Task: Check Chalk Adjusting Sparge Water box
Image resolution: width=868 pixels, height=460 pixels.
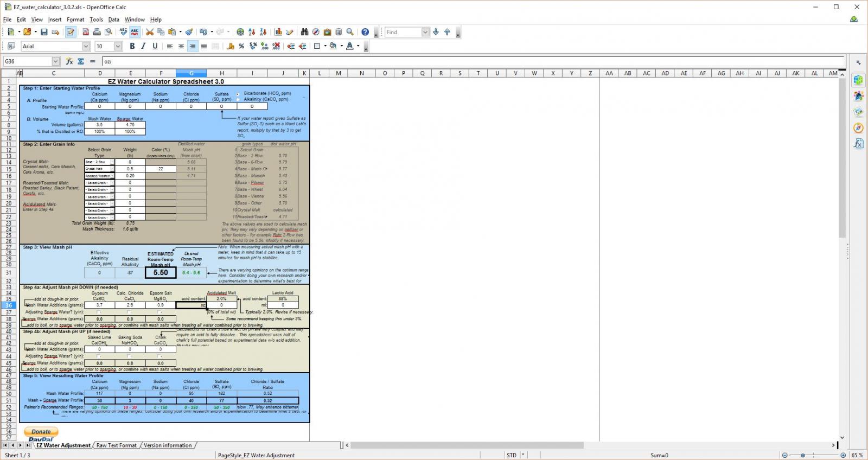Action: point(160,356)
